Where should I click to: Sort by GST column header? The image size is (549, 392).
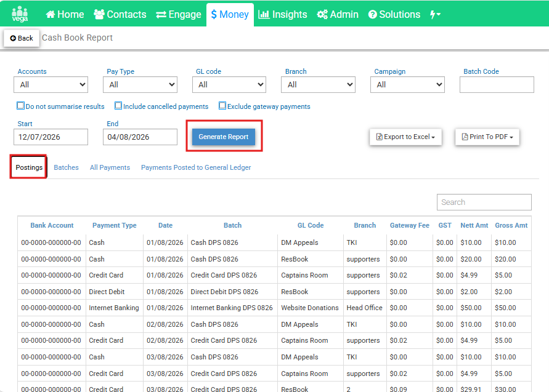(445, 226)
